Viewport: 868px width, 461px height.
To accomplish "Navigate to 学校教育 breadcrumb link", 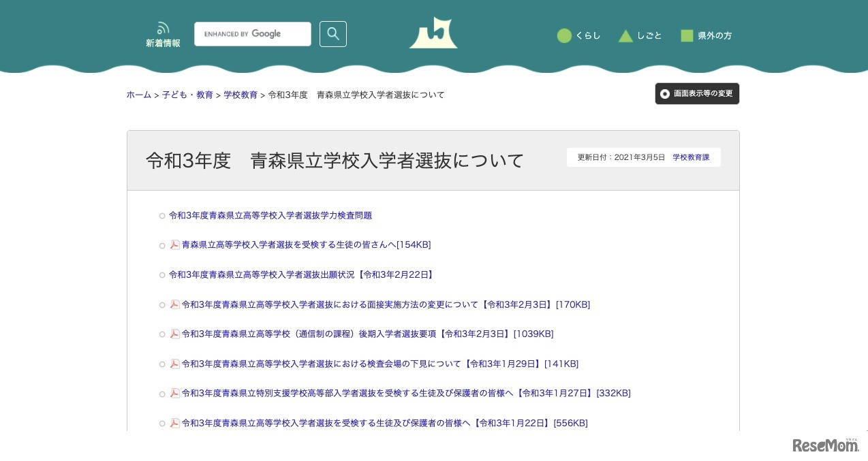I will [x=241, y=95].
